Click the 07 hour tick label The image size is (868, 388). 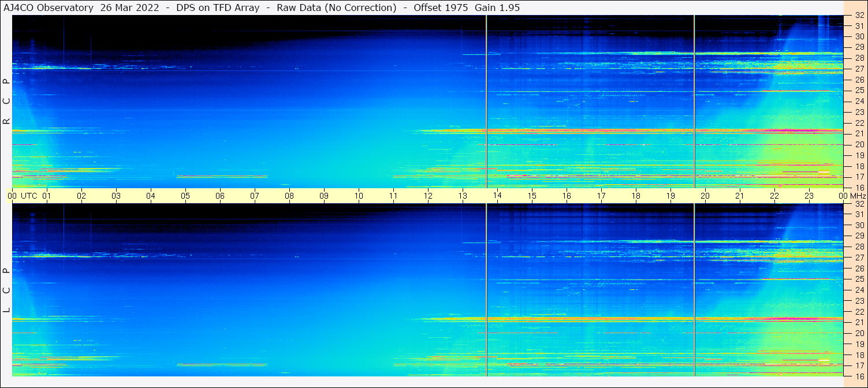(x=255, y=196)
